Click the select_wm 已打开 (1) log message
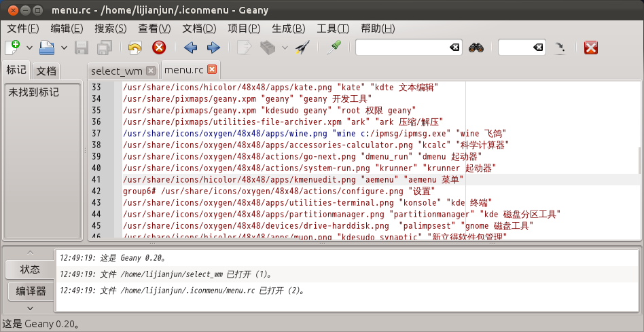Screen dimensions: 644x332 click(x=166, y=274)
